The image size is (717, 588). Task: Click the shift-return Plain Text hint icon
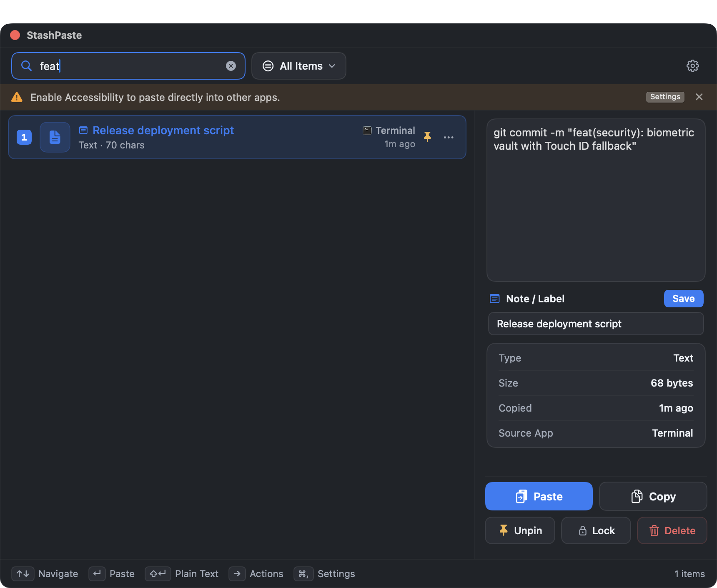coord(158,574)
